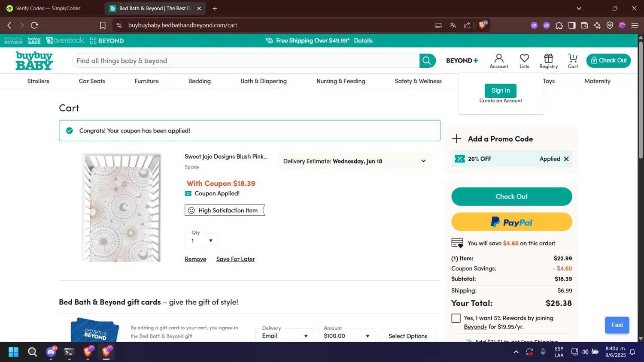Image resolution: width=644 pixels, height=362 pixels.
Task: Click the Beyond brand logo in top bar
Action: point(107,41)
